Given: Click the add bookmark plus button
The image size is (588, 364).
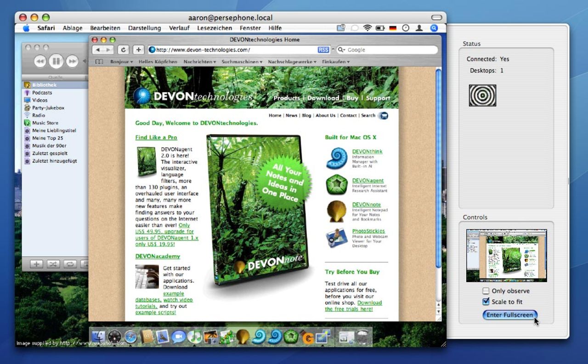Looking at the screenshot, I should [138, 50].
